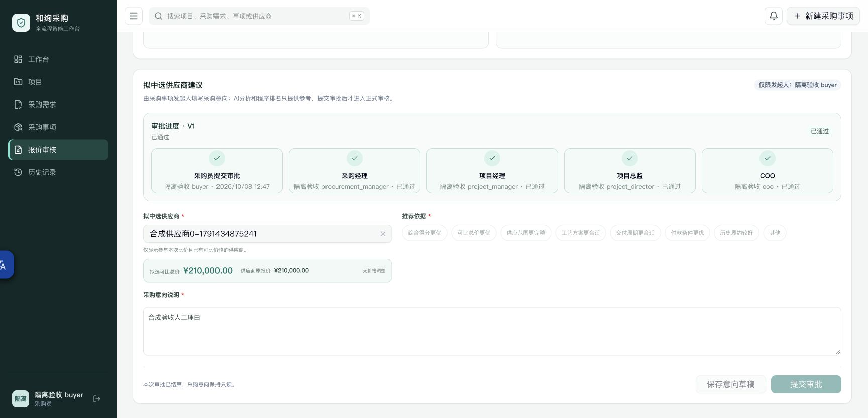Toggle 综合得分更优 reason chip
The image size is (868, 418).
[x=424, y=233]
